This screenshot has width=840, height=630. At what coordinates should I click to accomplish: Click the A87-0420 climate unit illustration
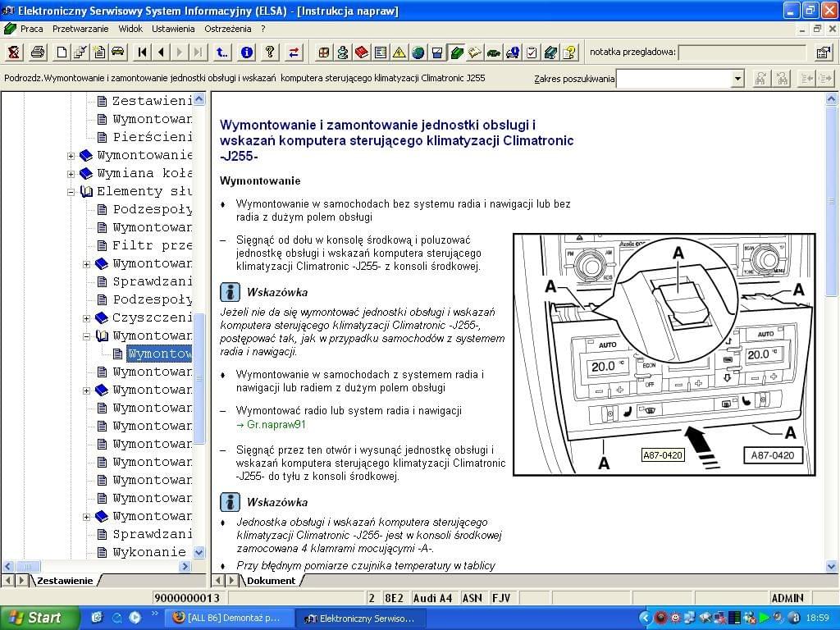coord(664,354)
